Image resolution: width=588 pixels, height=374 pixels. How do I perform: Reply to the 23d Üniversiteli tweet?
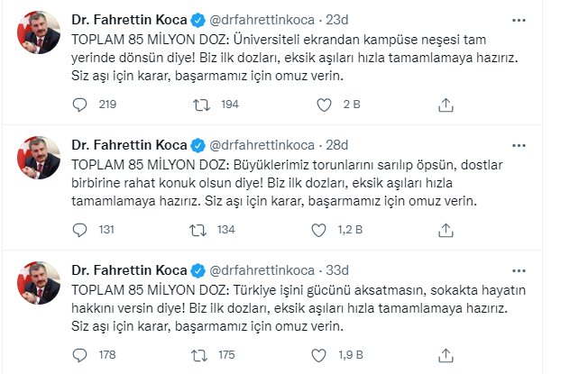[x=79, y=105]
